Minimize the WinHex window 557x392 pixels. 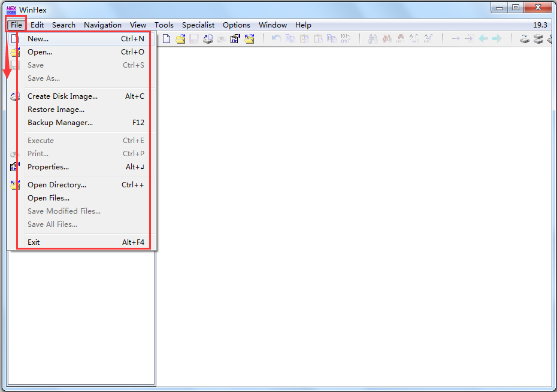pos(499,7)
